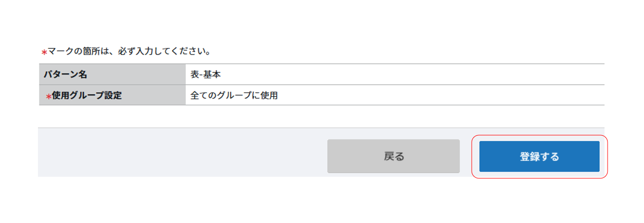Click the word 設定 in the header cell
Image resolution: width=644 pixels, height=223 pixels.
[113, 96]
